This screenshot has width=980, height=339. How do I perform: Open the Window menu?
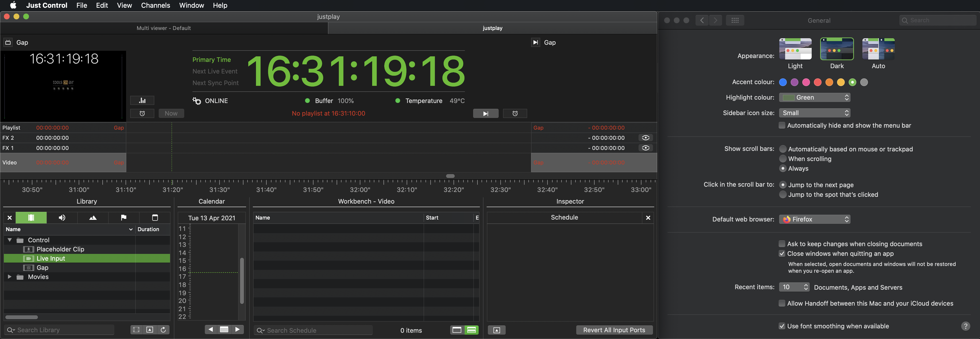click(191, 5)
